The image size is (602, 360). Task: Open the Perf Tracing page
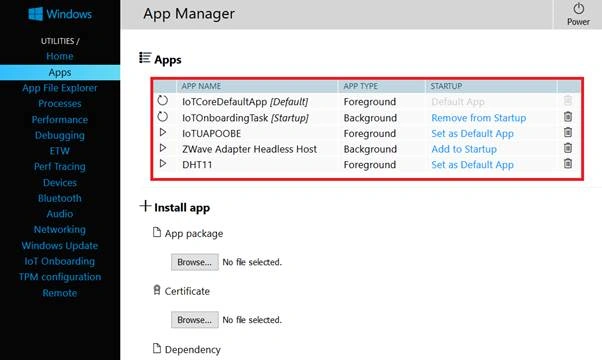click(x=60, y=167)
